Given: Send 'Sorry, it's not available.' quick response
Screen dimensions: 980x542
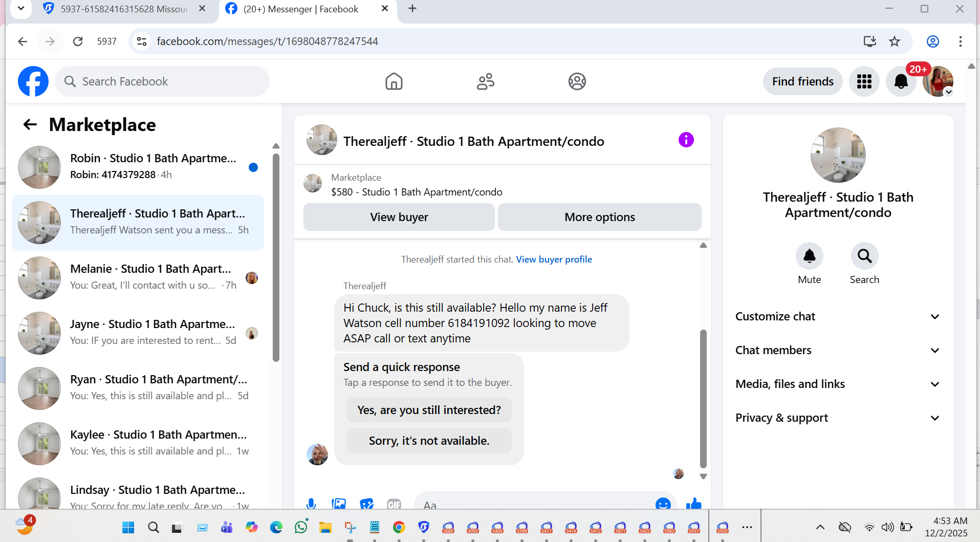Looking at the screenshot, I should coord(429,441).
